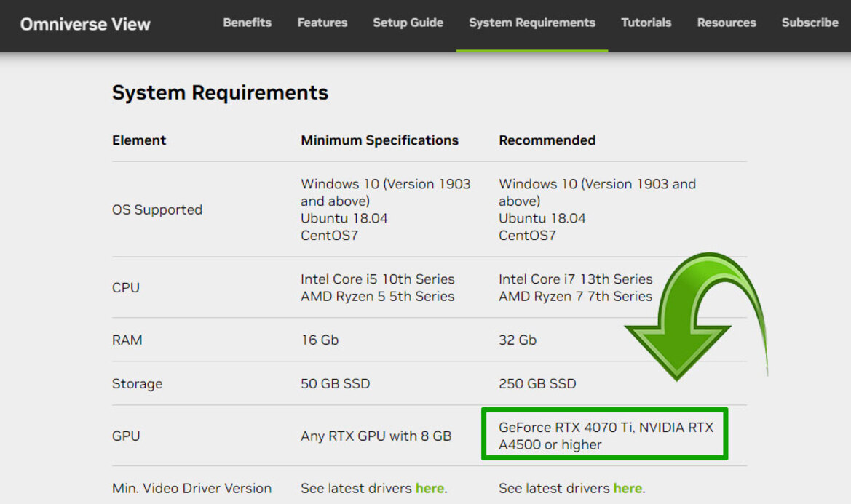851x504 pixels.
Task: Click the 'GeForce RTX 4070 Ti' GPU cell
Action: (606, 436)
